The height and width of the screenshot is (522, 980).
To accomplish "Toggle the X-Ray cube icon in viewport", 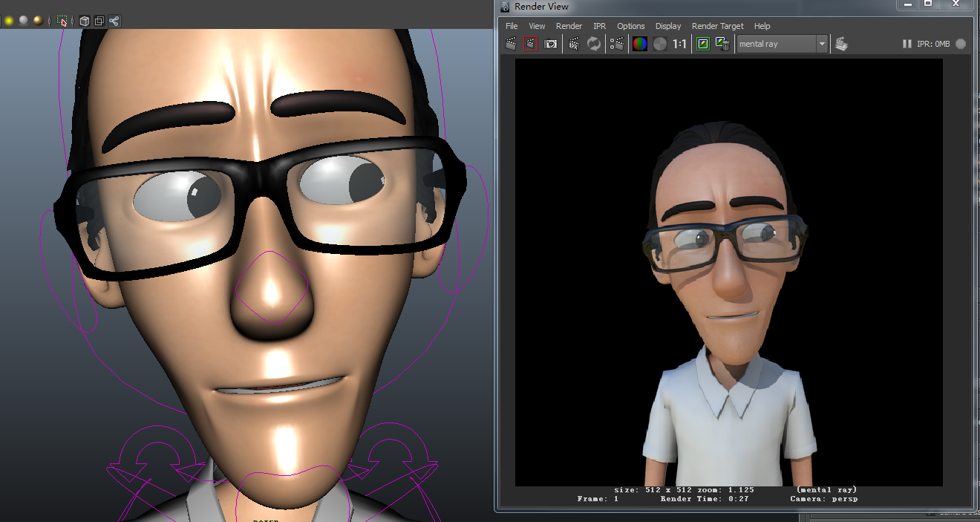I will click(x=84, y=21).
